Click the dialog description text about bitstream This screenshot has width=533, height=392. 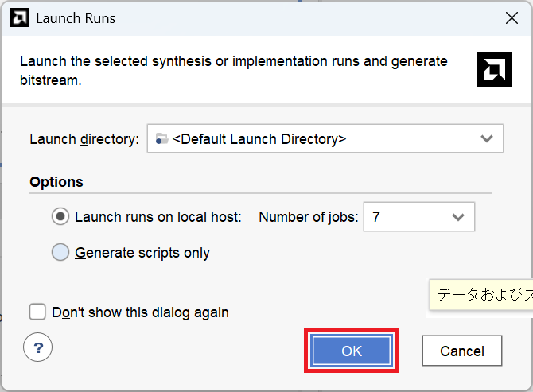[x=233, y=70]
